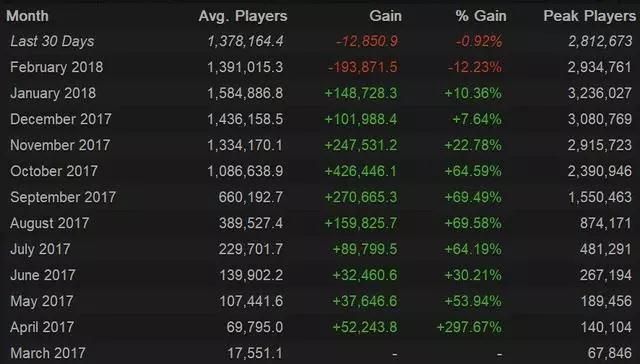
Task: Click the Gain column header
Action: click(385, 16)
